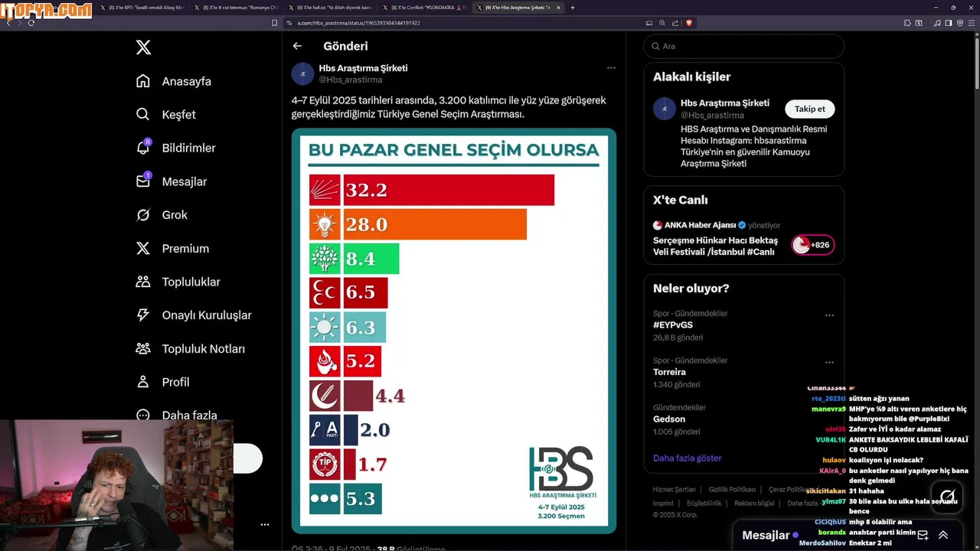Click the Mesajlar envelope icon in sidebar

[x=143, y=181]
